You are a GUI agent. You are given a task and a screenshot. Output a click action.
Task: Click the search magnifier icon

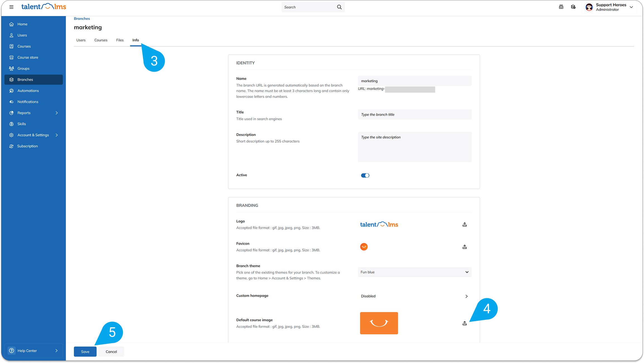[339, 7]
